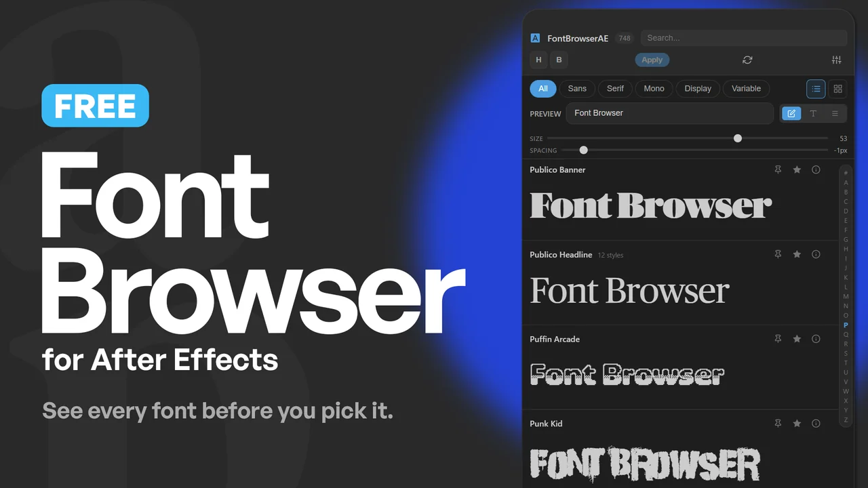This screenshot has height=488, width=868.
Task: Favorite the Publico Banner font
Action: point(797,169)
